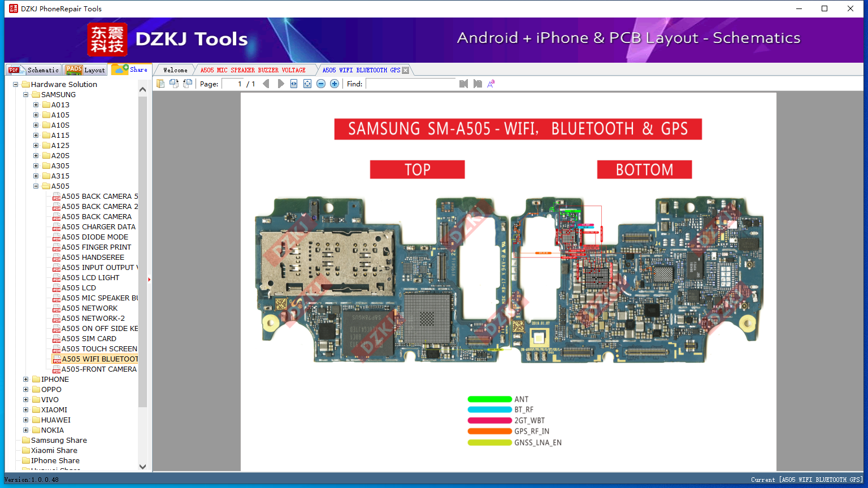868x488 pixels.
Task: Switch to the Schematic tab
Action: point(33,70)
